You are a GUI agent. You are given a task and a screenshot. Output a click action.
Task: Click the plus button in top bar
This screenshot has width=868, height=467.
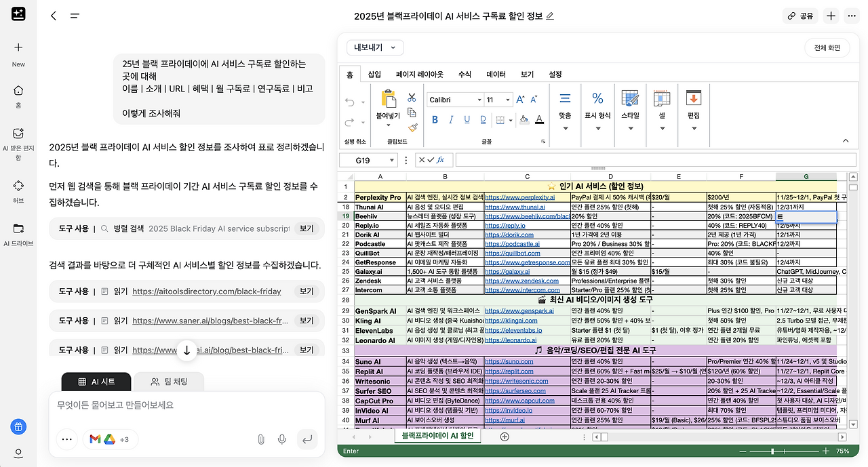(x=831, y=16)
